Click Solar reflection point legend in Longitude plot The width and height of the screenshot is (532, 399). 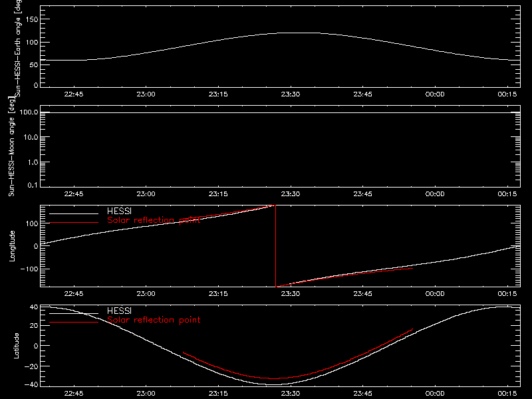click(x=154, y=220)
